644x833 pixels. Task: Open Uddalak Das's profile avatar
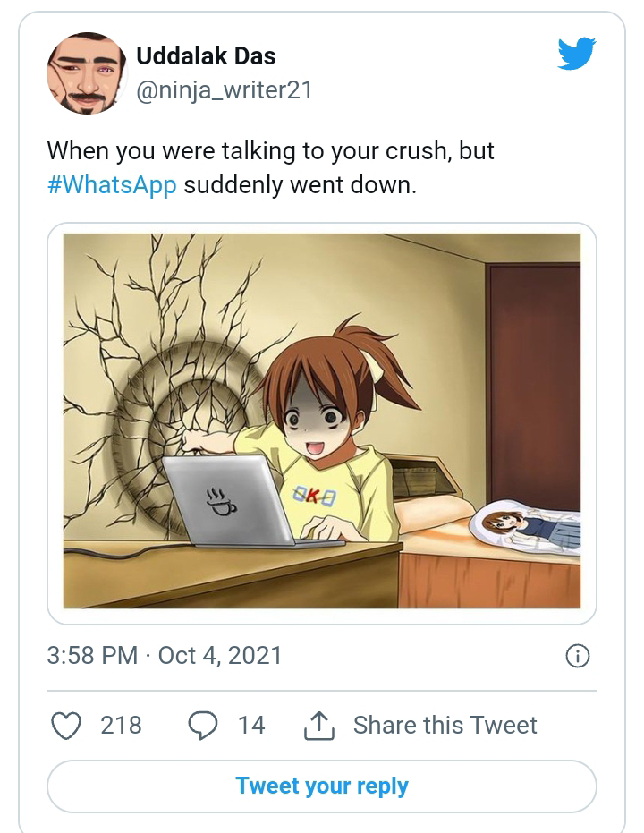tap(87, 73)
